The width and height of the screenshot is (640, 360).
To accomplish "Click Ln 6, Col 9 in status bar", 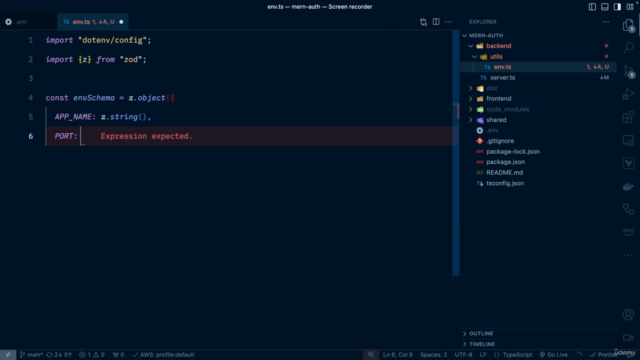I will click(x=398, y=355).
